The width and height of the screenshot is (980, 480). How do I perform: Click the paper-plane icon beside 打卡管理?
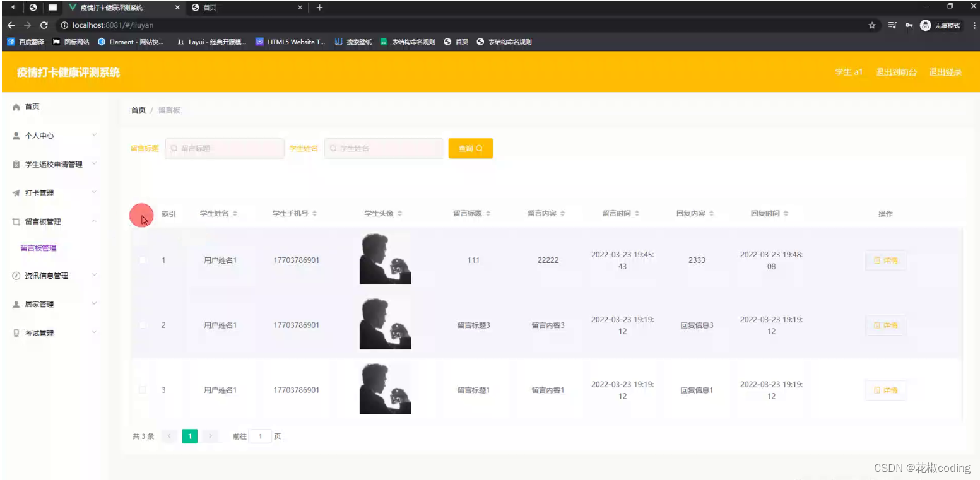pos(16,192)
